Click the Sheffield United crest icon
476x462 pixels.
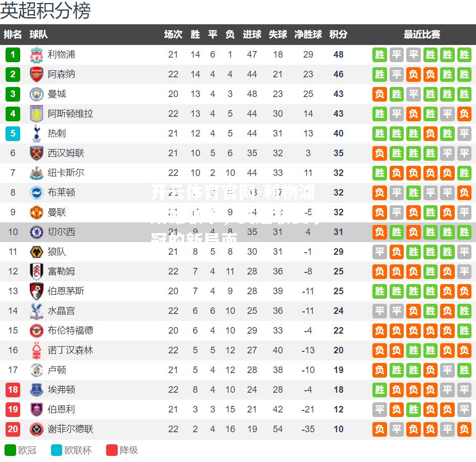pos(36,429)
